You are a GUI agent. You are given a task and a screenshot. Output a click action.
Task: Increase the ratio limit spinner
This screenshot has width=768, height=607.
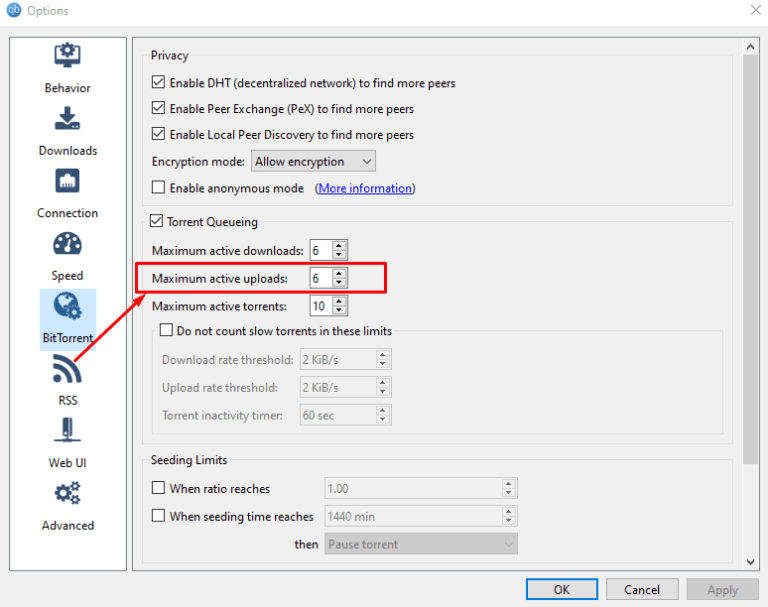point(508,484)
